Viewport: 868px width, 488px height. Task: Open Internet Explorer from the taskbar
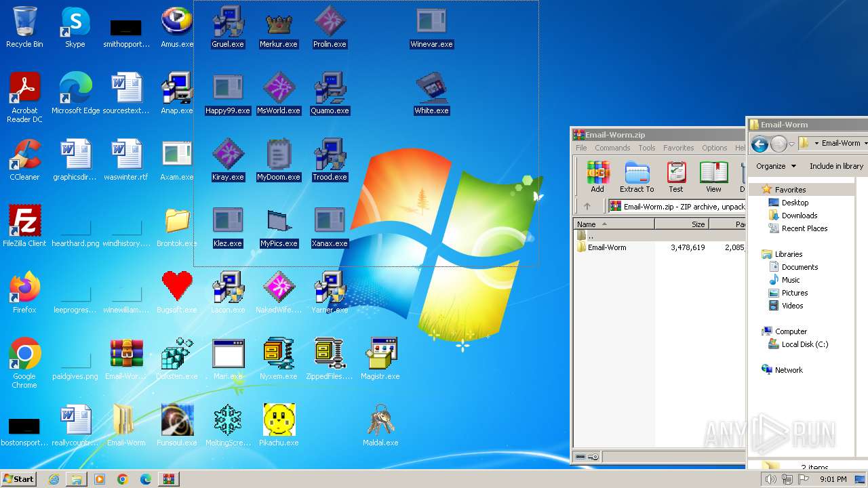54,479
